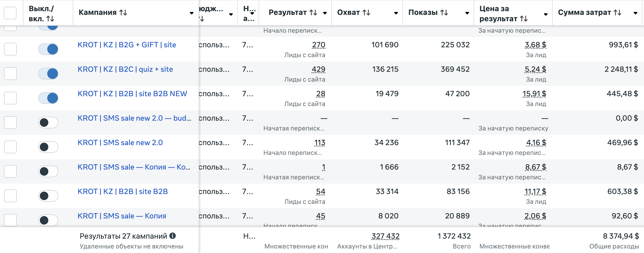Screen dimensions: 644x253
Task: Click the 327 432 total reach value
Action: pyautogui.click(x=385, y=236)
